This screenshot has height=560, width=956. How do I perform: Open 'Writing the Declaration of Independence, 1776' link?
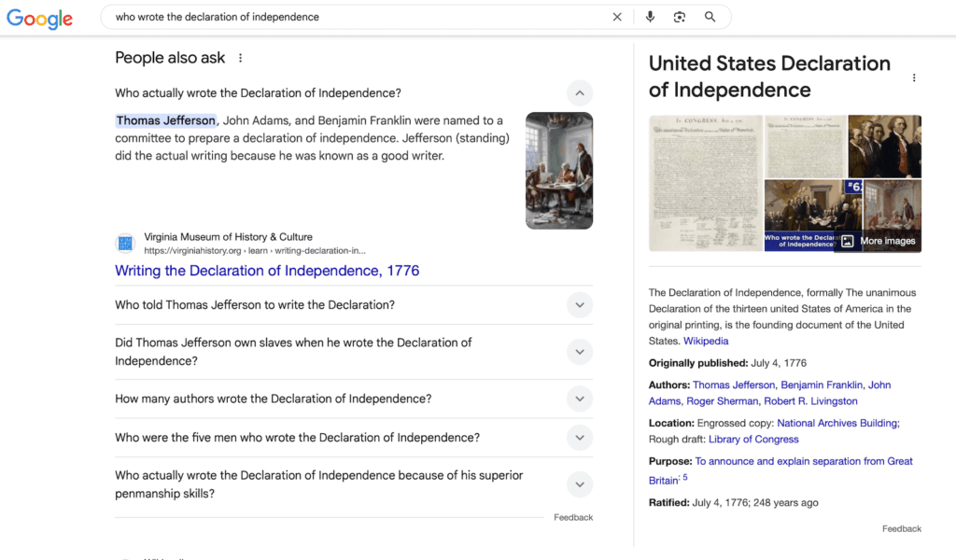pos(267,271)
